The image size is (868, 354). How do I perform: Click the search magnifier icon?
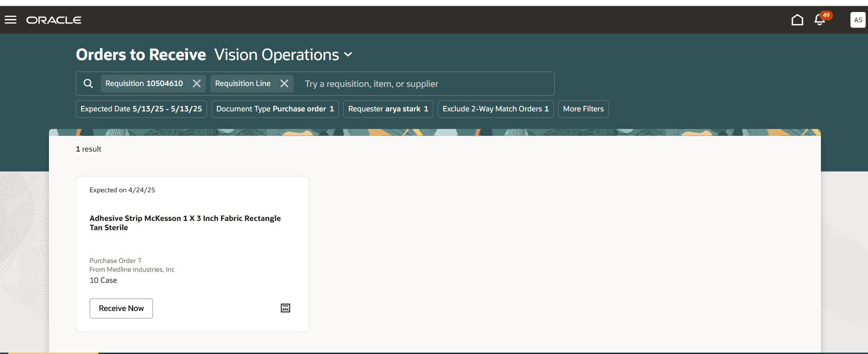click(88, 84)
